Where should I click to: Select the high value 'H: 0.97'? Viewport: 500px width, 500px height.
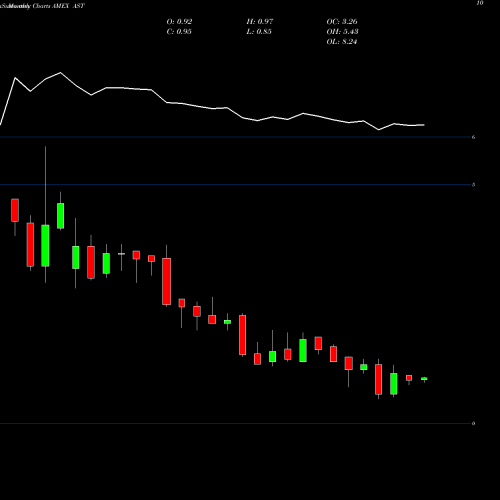260,22
